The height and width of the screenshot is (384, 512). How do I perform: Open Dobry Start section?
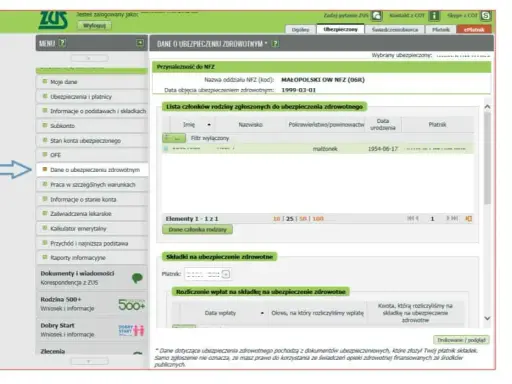[x=92, y=330]
